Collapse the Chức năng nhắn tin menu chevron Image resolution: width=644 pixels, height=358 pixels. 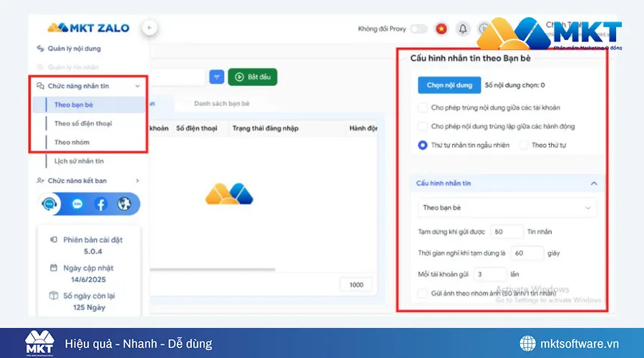click(137, 86)
